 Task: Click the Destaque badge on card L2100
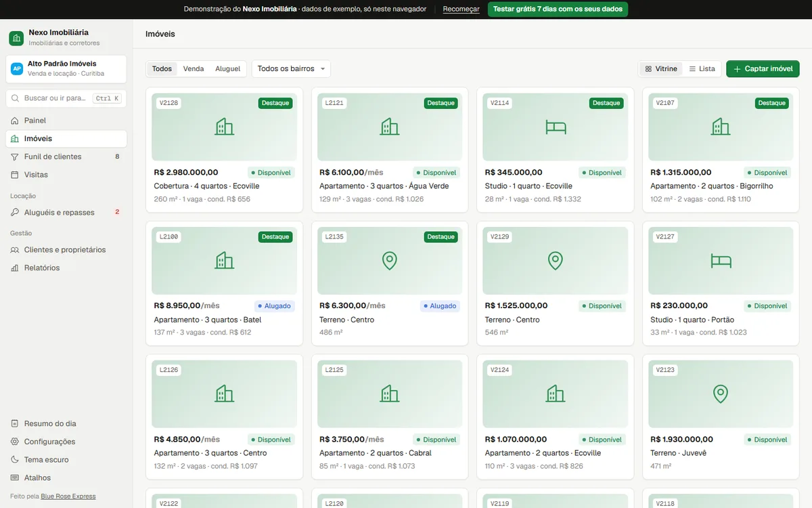click(x=275, y=237)
